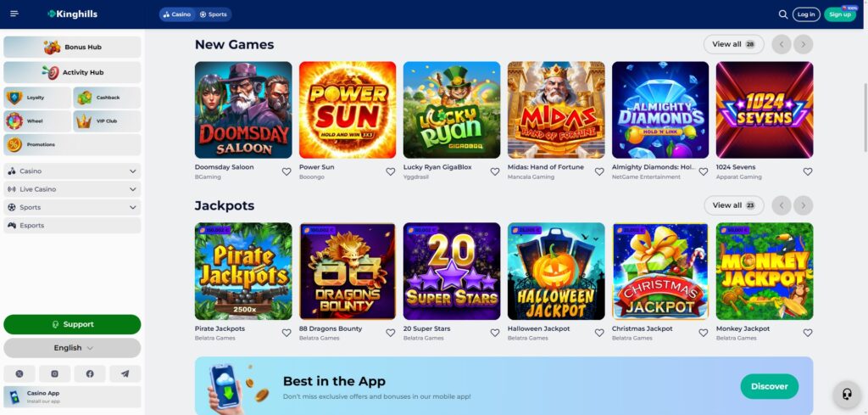
Task: Favorite the Doomsday Saloon game
Action: (287, 171)
